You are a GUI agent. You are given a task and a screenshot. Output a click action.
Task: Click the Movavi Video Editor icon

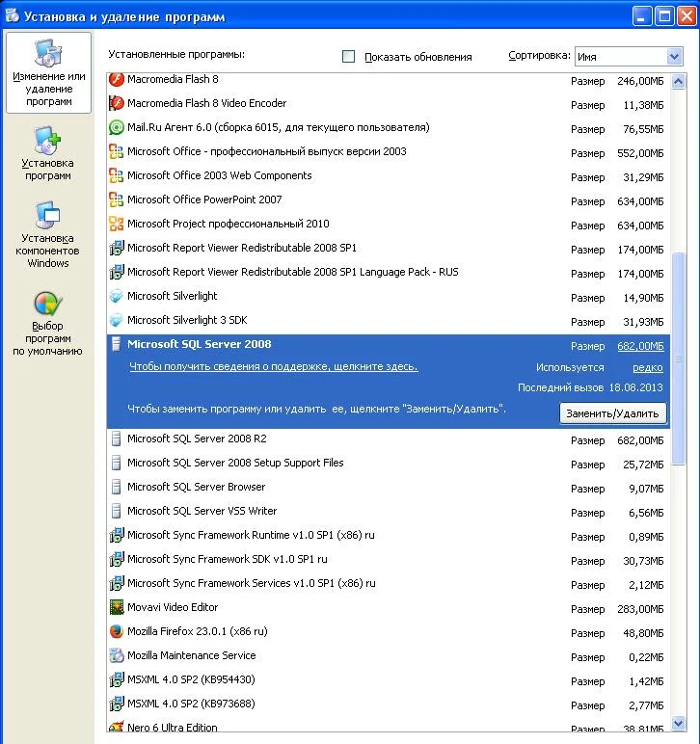[x=117, y=608]
